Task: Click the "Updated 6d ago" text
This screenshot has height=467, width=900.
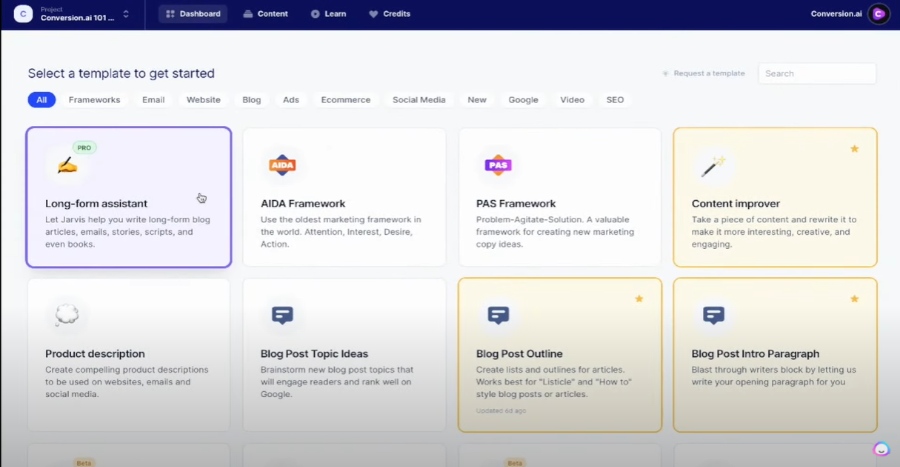Action: click(501, 411)
